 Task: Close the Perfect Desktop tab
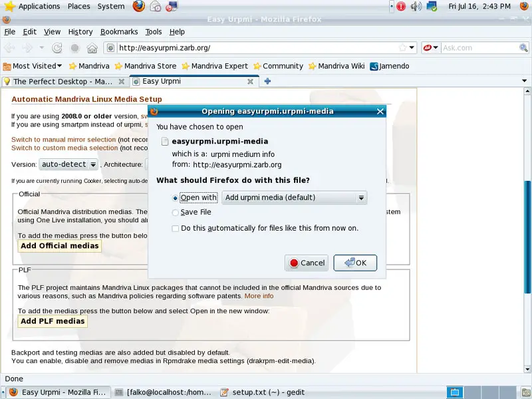[121, 81]
